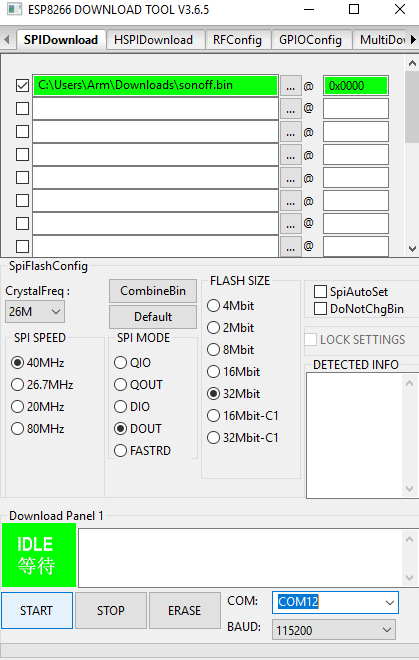Click the ESP8266 app icon in title bar
Image resolution: width=419 pixels, height=660 pixels.
click(x=14, y=9)
